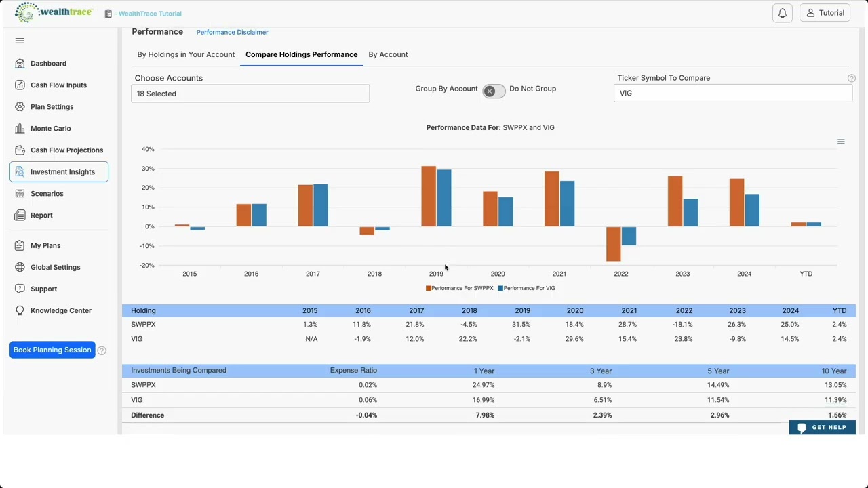Click SWPPX row in holdings table
The image size is (868, 488).
(489, 325)
